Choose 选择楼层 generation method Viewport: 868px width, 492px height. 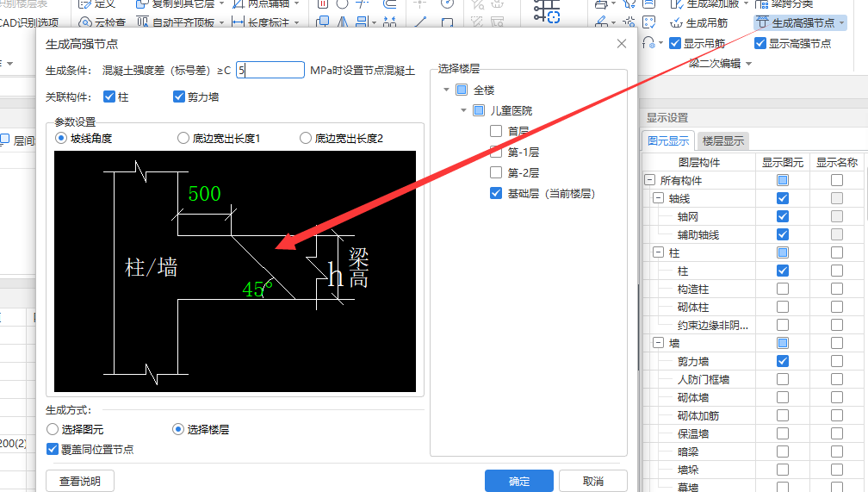[177, 429]
